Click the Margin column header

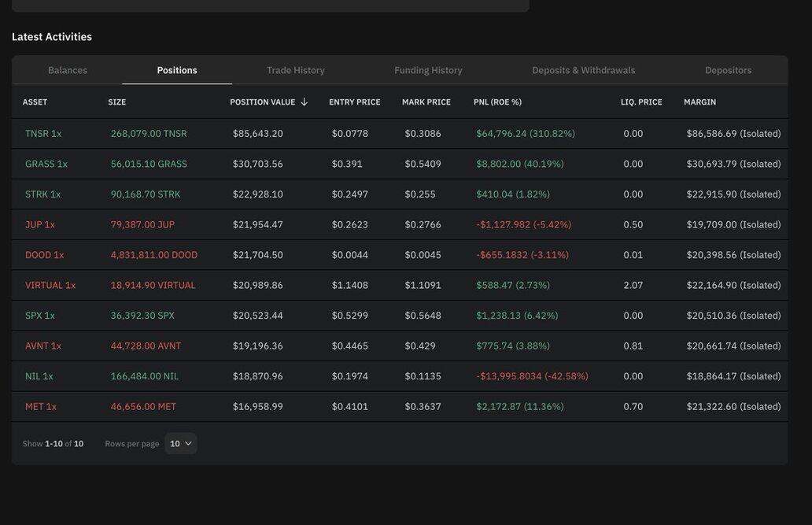(699, 102)
